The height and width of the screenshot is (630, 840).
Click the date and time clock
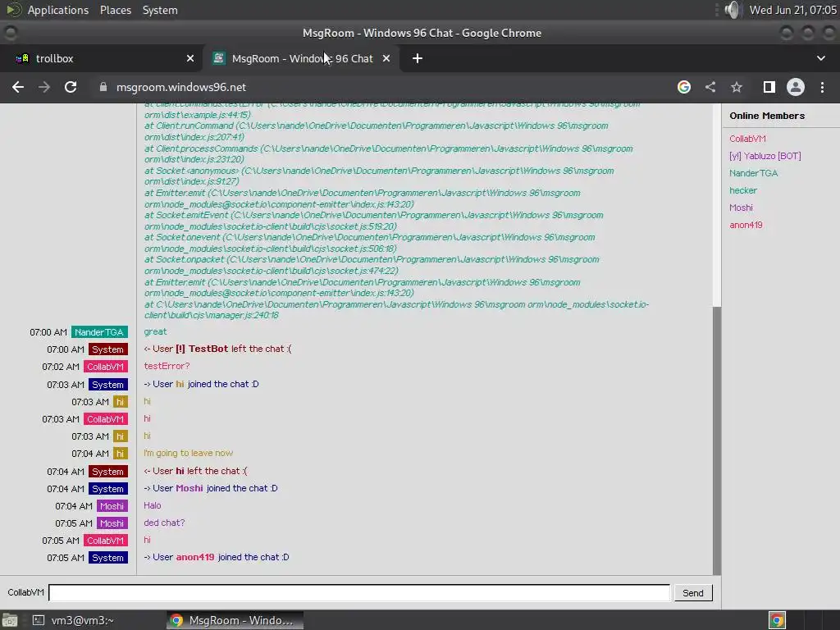pyautogui.click(x=793, y=10)
